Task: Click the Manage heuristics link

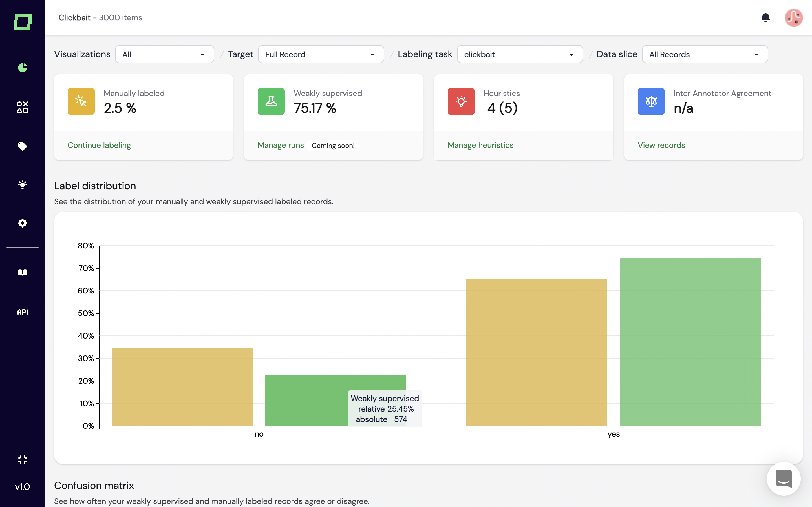Action: [480, 145]
